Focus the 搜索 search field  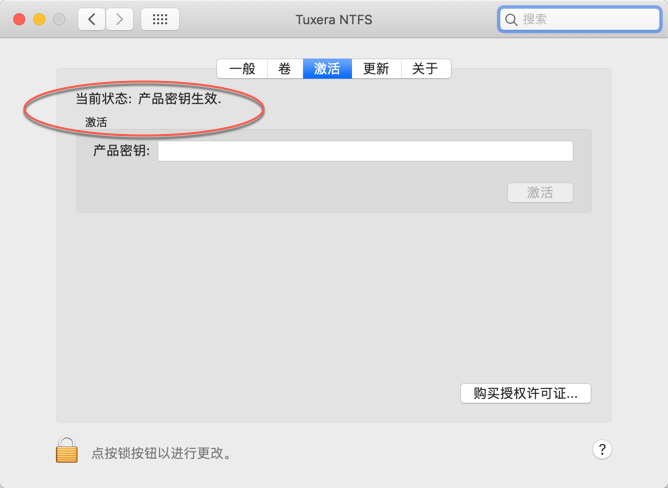coord(579,19)
